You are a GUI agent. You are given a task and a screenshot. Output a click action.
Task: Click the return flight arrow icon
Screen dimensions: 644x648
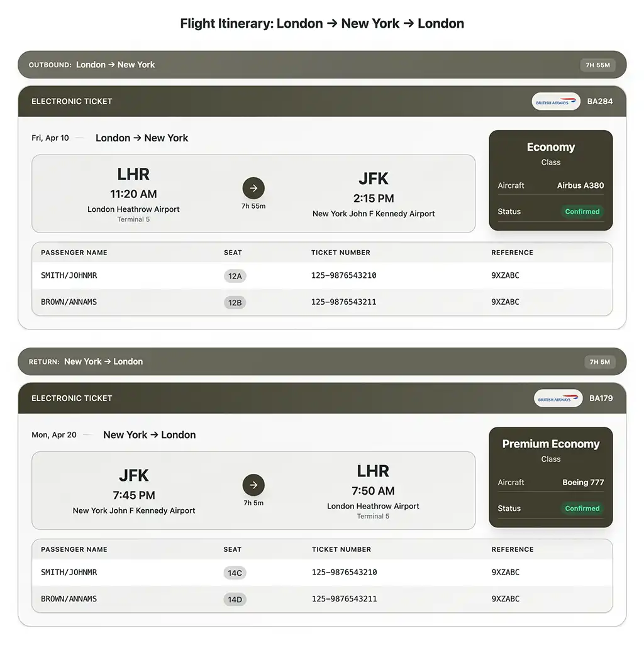tap(253, 485)
